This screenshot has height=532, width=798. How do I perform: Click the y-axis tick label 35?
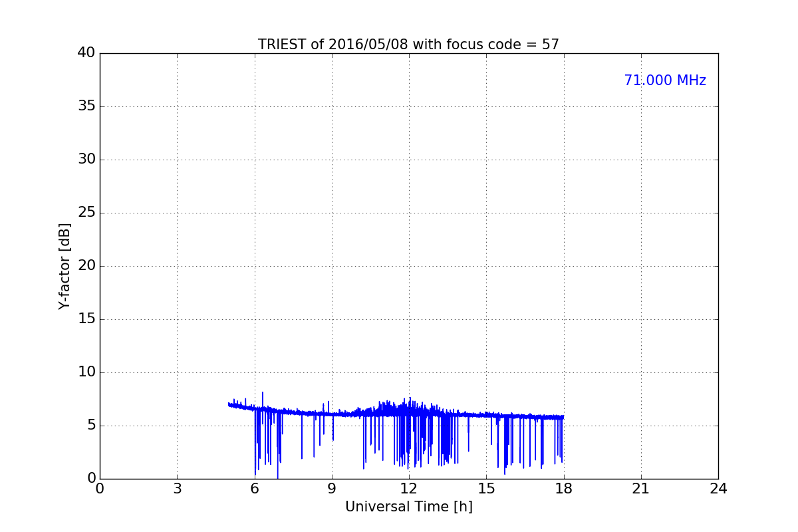86,106
